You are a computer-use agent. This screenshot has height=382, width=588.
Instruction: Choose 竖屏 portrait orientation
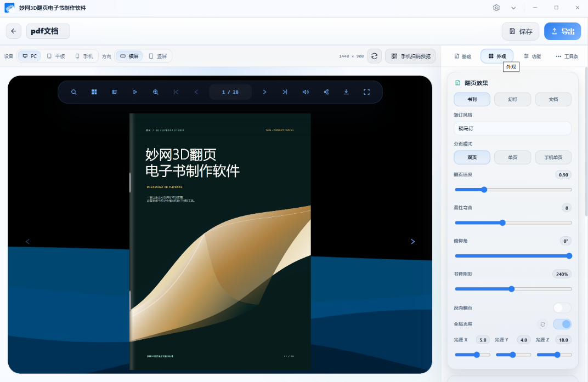pyautogui.click(x=157, y=56)
